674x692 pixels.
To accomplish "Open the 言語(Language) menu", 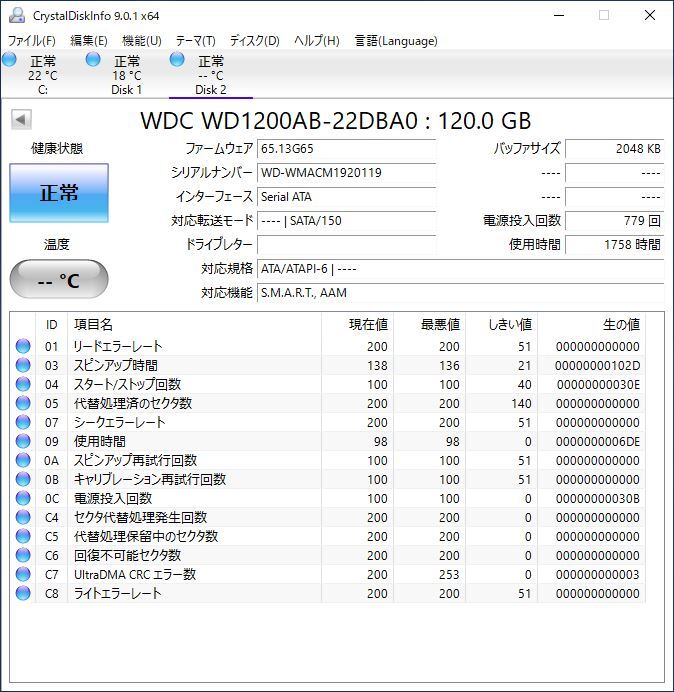I will [396, 41].
